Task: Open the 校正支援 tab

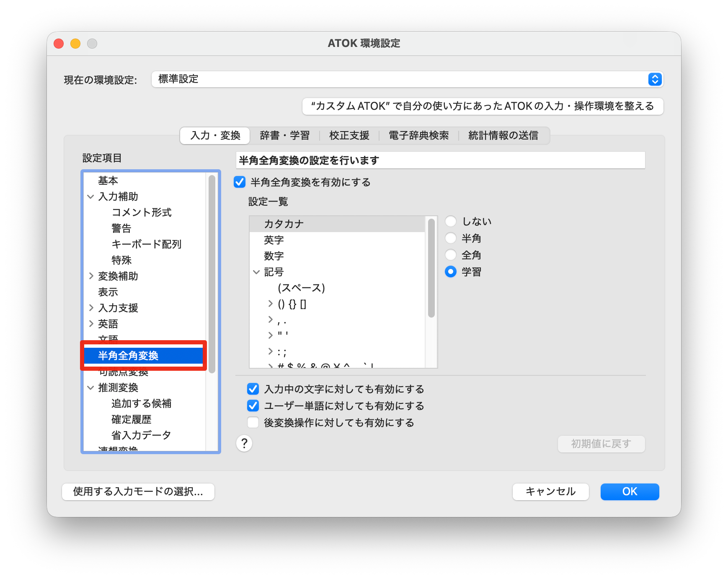Action: pos(349,135)
